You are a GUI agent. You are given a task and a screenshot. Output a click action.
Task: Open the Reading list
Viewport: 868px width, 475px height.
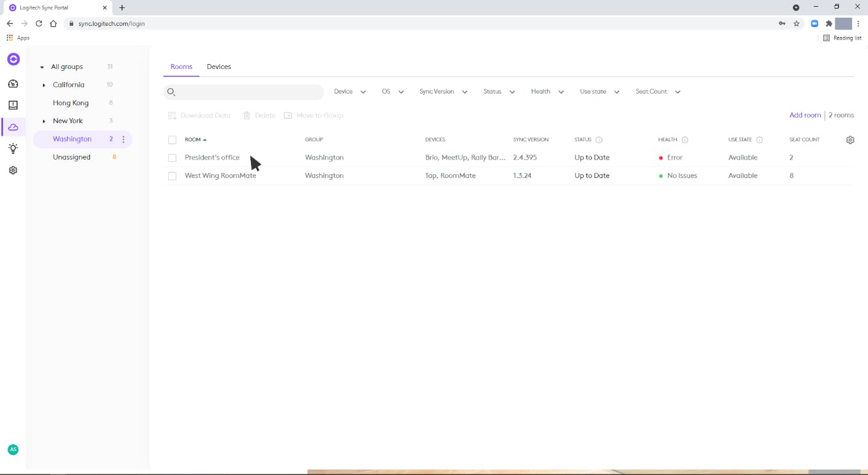(843, 38)
